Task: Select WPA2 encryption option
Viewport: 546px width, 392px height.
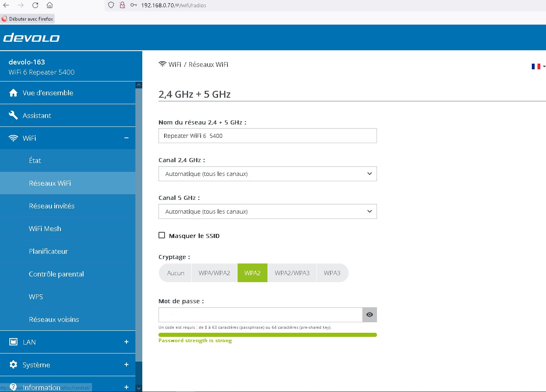Action: pyautogui.click(x=253, y=273)
